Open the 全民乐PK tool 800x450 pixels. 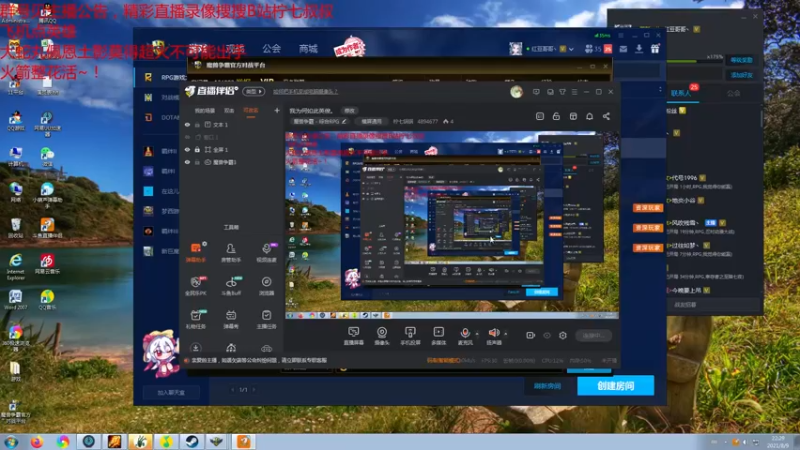pyautogui.click(x=196, y=286)
